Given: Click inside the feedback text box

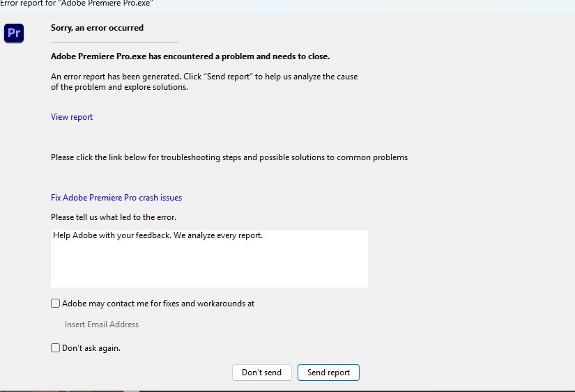Looking at the screenshot, I should 209,258.
